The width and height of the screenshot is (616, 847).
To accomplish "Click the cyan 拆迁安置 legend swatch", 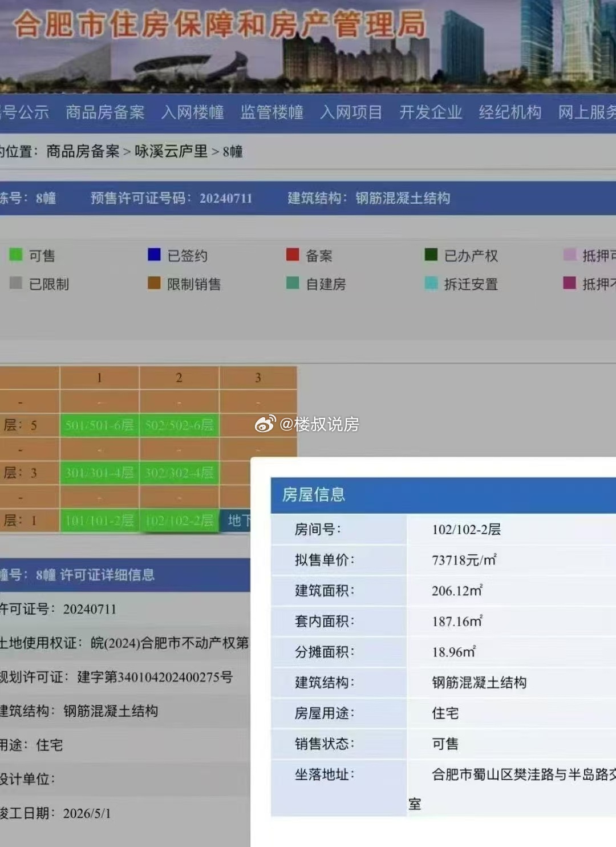I will coord(431,283).
